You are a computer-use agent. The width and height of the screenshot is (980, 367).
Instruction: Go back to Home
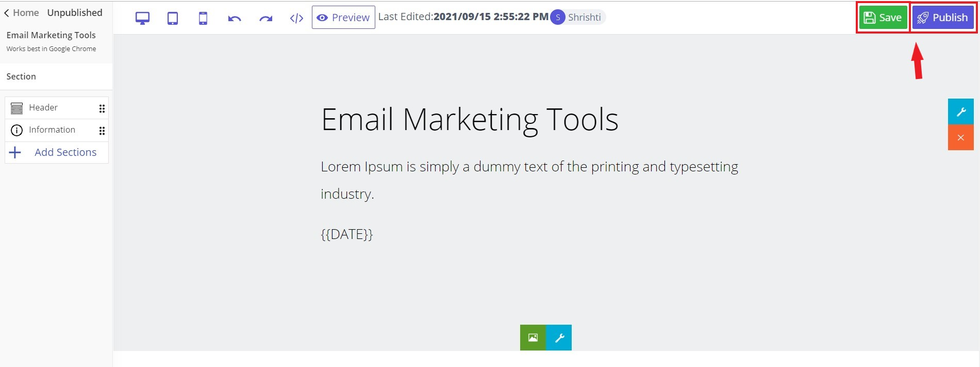(x=22, y=13)
